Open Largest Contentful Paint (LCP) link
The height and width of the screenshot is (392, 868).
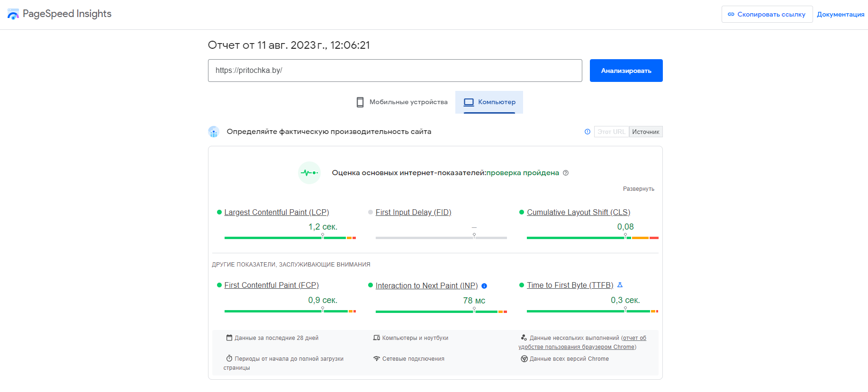pos(276,213)
